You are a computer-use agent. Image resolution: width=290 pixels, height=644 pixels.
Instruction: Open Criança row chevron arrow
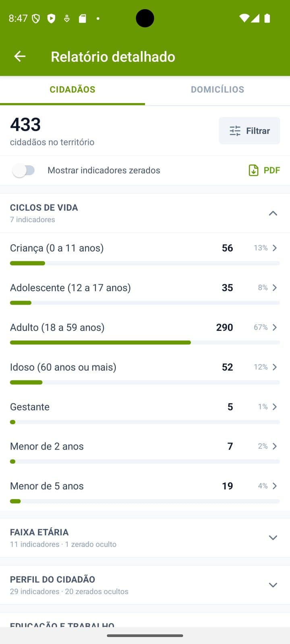pos(275,248)
